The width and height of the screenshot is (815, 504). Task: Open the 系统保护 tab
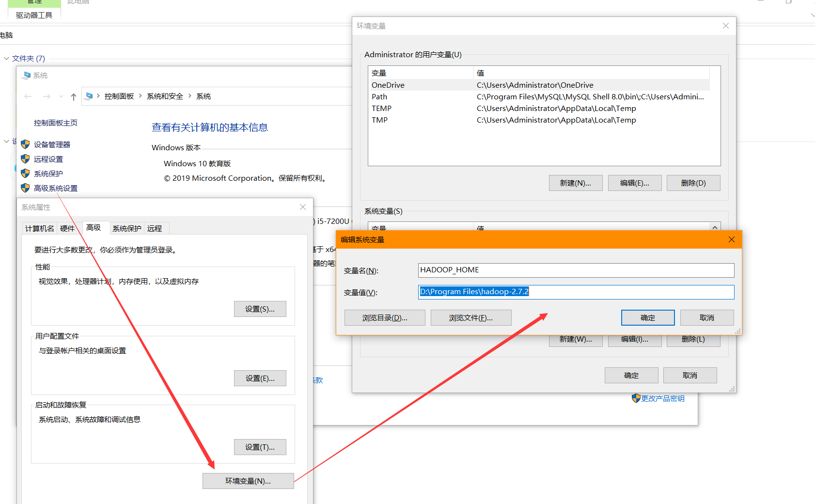click(x=127, y=229)
